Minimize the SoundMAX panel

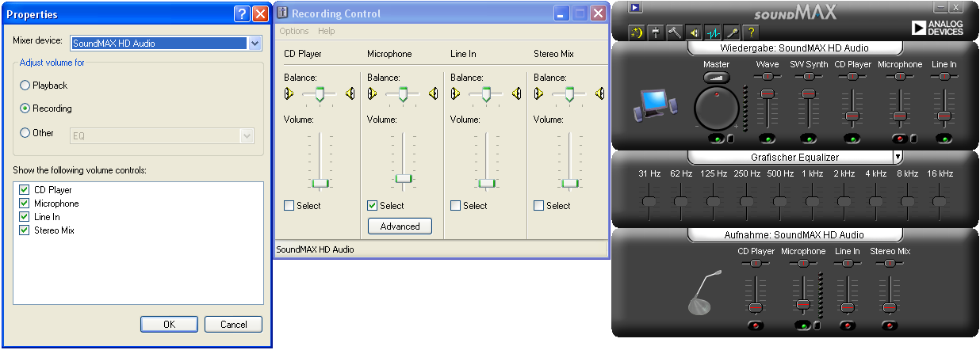tap(940, 6)
